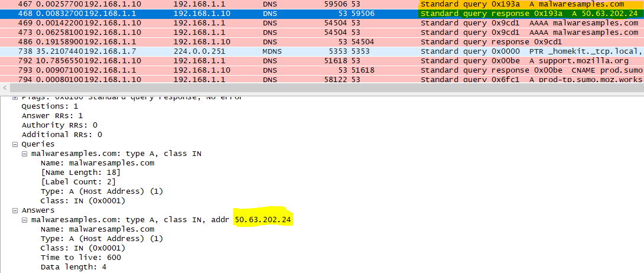Click 'PTR _homekit._tcp.local' info text
The image size is (644, 273).
click(584, 51)
